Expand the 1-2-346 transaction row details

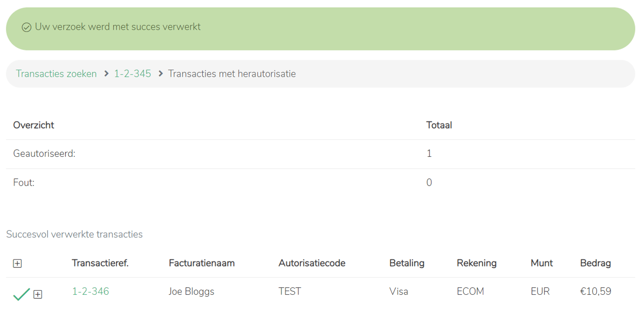coord(38,294)
